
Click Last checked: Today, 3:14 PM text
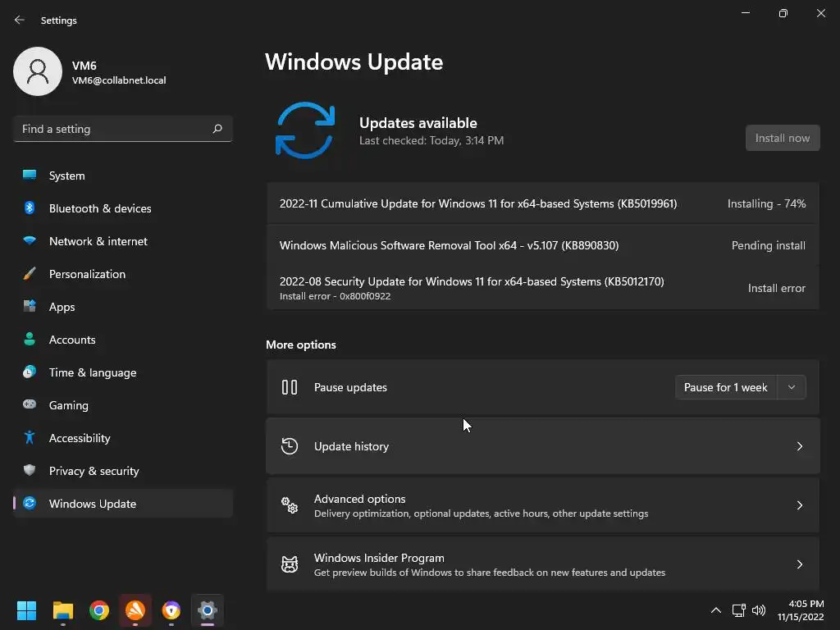point(431,140)
